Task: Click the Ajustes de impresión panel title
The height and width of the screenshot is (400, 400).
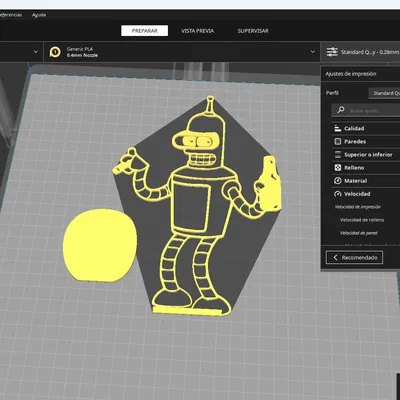Action: click(x=351, y=74)
